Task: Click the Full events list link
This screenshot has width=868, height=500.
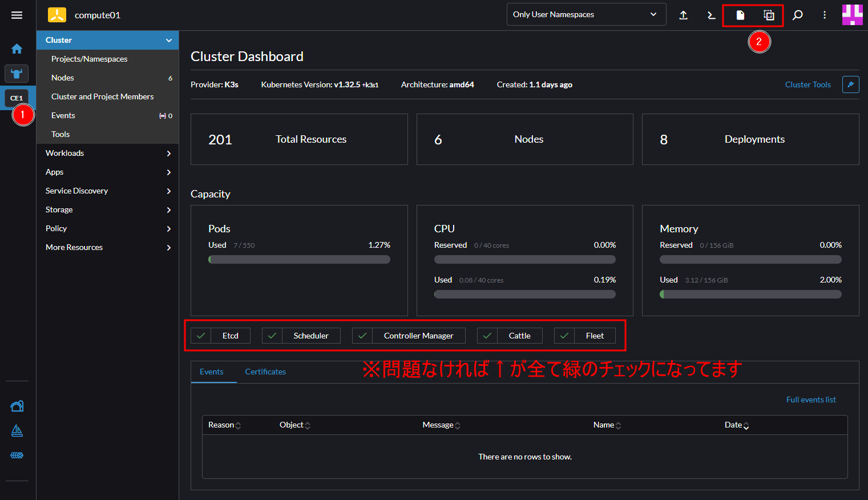Action: [x=811, y=400]
